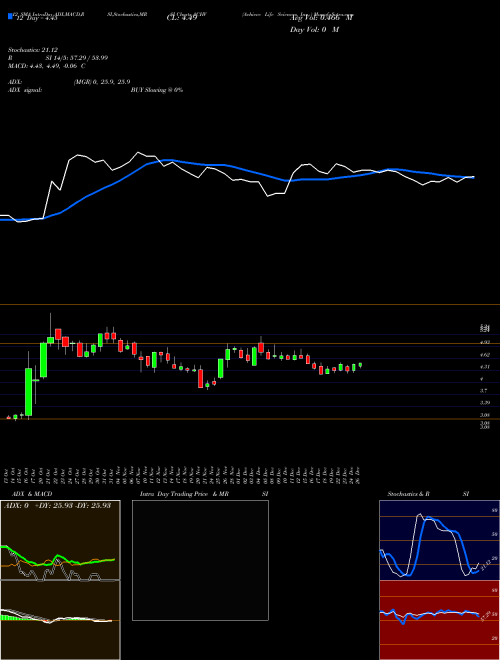Select the 'BUY Slowing @ 0%' signal text
The image size is (500, 660).
click(x=157, y=90)
